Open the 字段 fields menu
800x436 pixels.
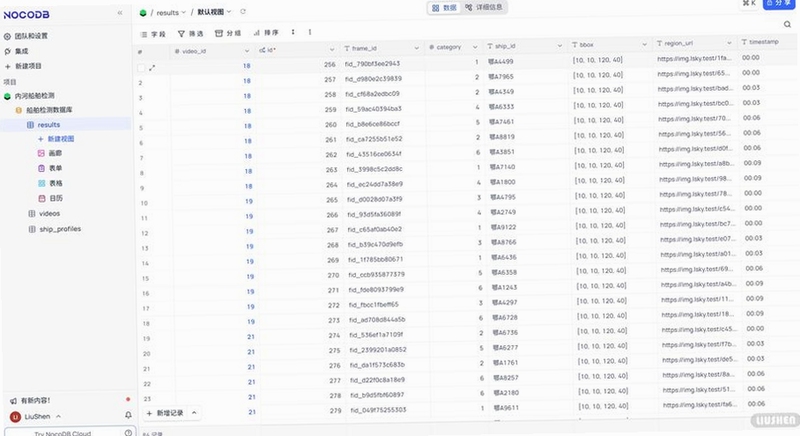(x=153, y=34)
